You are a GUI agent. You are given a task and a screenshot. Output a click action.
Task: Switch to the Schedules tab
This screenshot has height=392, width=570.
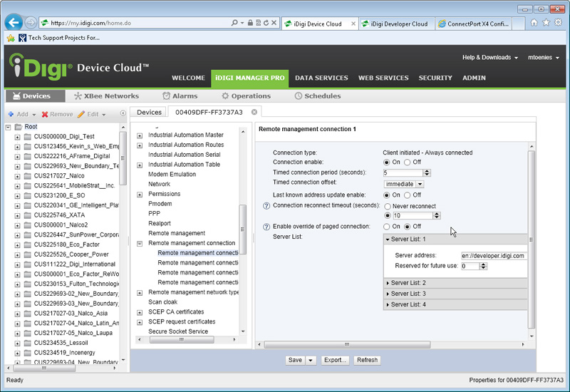tap(318, 96)
